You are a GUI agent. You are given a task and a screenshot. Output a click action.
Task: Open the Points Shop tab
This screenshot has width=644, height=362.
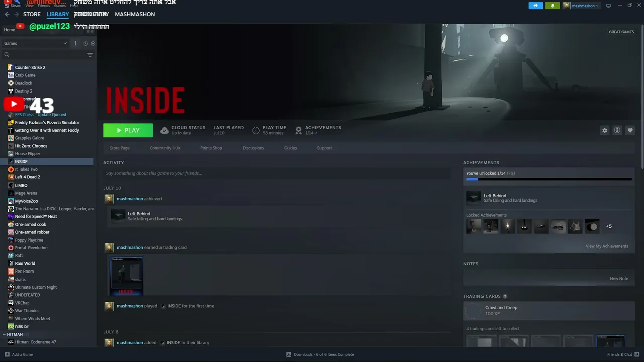(x=211, y=148)
